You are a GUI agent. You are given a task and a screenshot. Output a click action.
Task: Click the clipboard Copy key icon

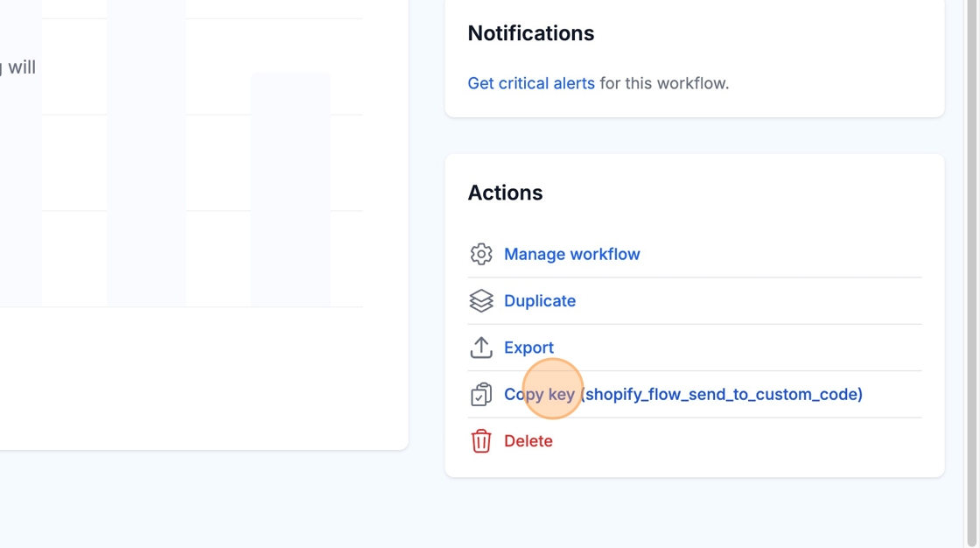[481, 395]
